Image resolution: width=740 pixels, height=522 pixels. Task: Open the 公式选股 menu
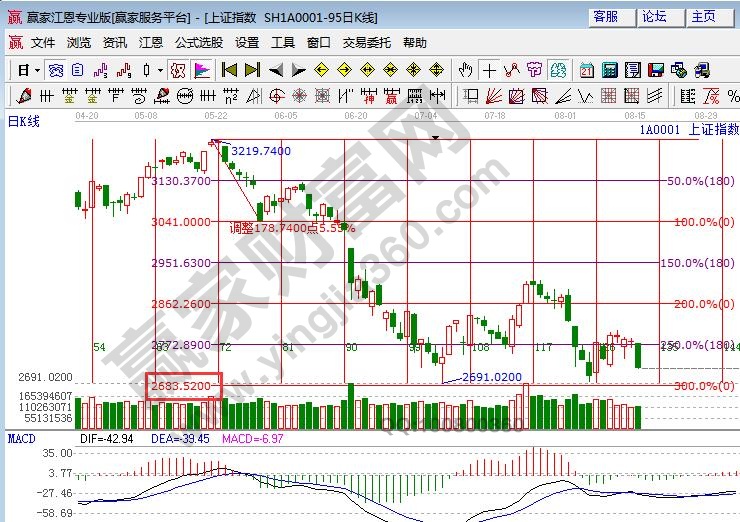tap(199, 43)
